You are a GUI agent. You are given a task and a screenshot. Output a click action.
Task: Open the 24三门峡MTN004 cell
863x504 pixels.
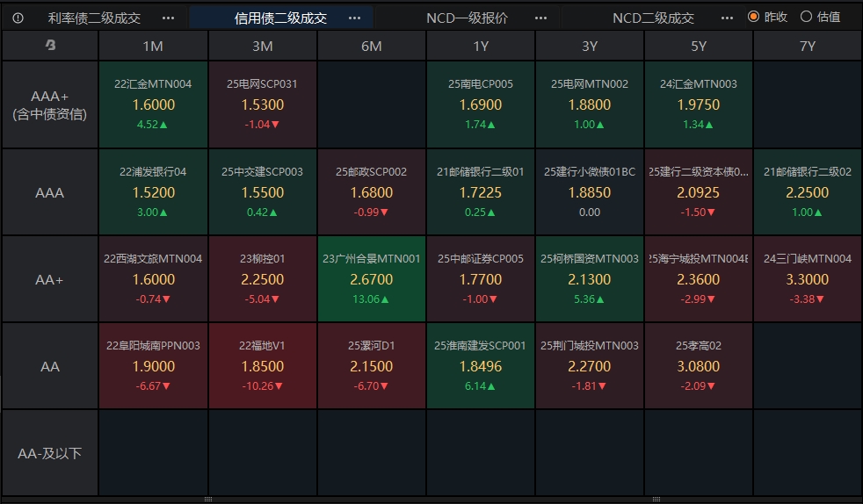coord(808,279)
